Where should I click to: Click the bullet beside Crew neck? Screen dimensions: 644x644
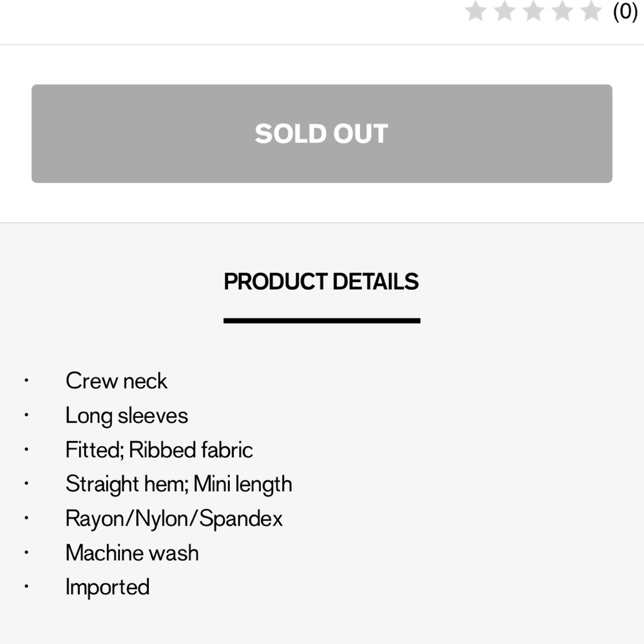pos(26,381)
